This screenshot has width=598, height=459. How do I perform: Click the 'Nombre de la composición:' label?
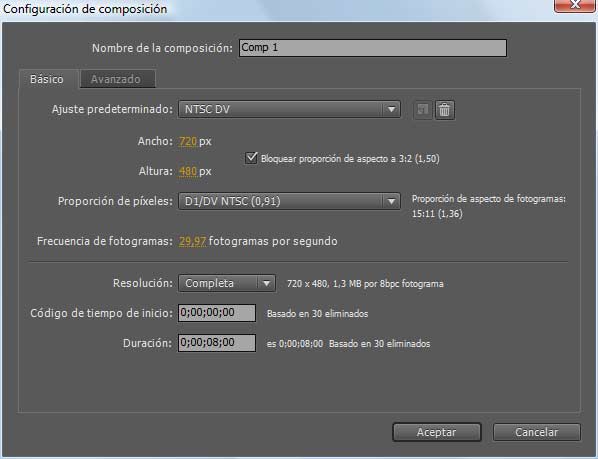tap(162, 48)
